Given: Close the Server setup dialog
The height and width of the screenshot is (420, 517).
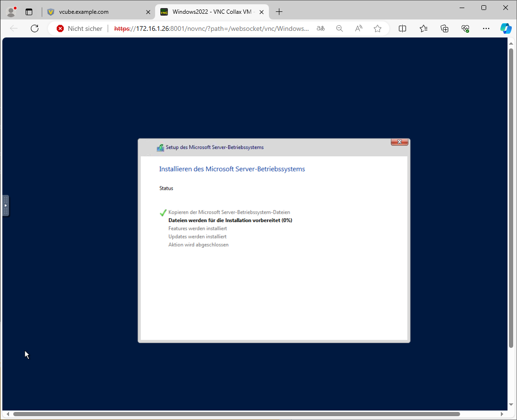Looking at the screenshot, I should (x=399, y=142).
